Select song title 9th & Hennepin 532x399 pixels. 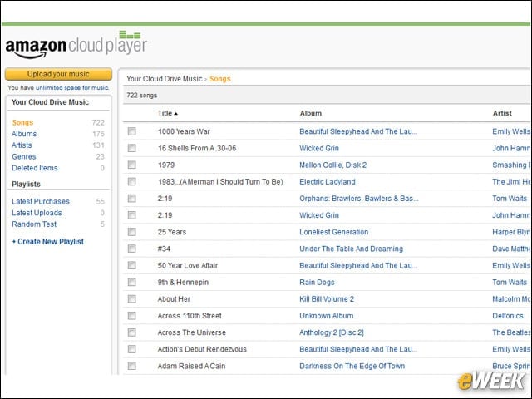click(183, 283)
